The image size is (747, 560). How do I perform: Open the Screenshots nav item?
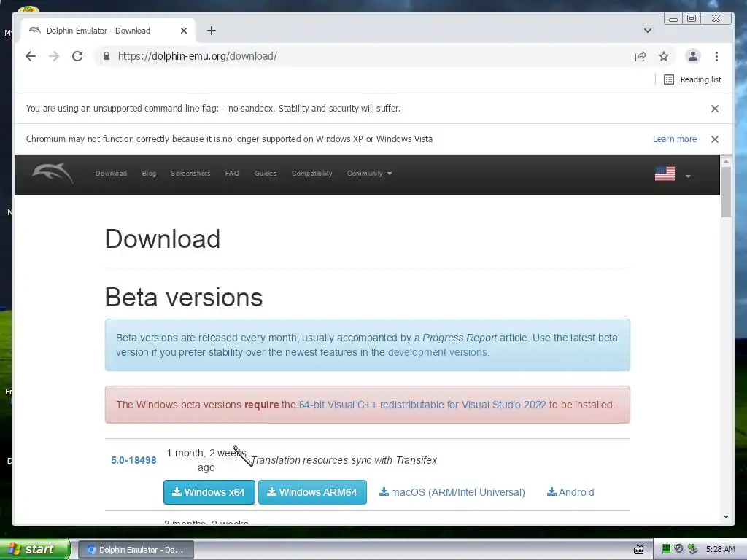point(190,174)
